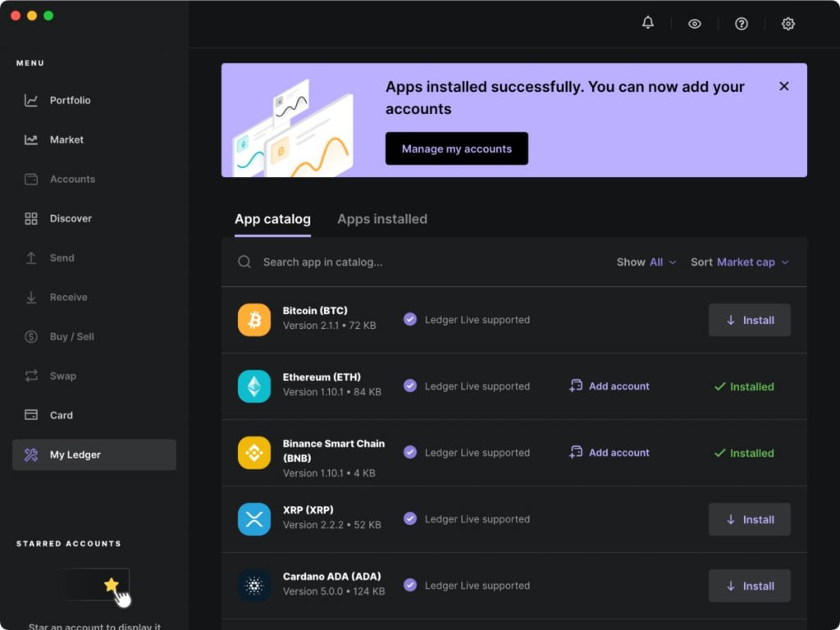Screen dimensions: 840x630
Task: Click the Installed status for Ethereum
Action: coord(744,386)
